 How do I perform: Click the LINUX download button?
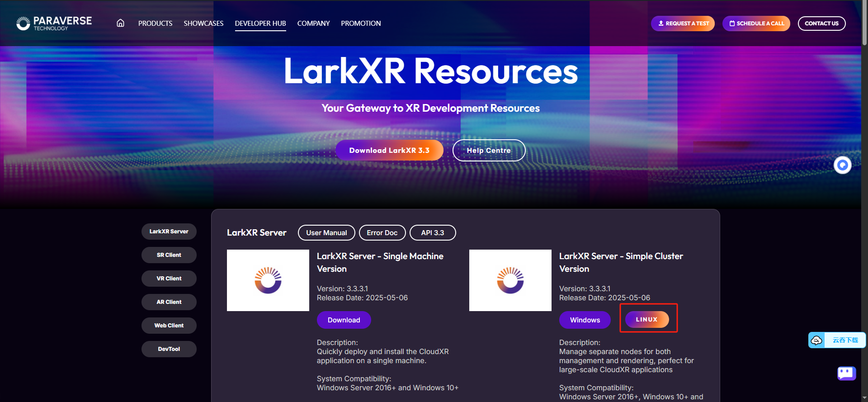point(647,319)
